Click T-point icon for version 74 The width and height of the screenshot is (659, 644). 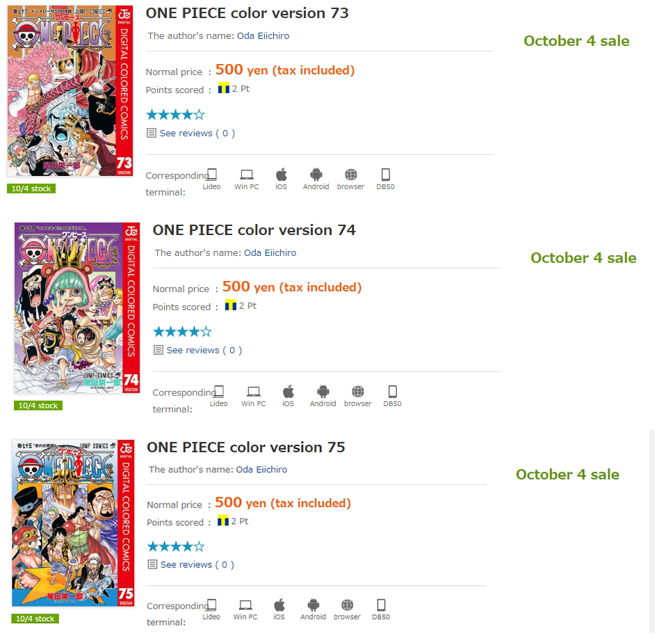tap(230, 305)
